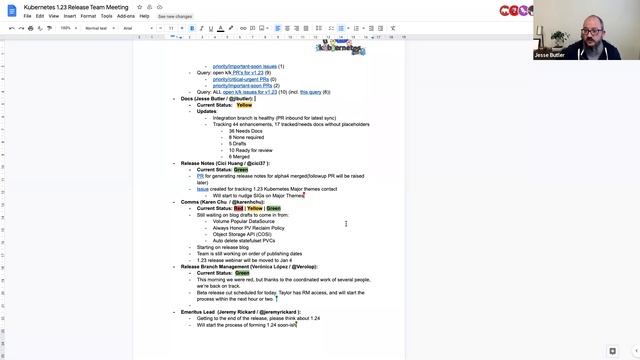Undo the last edit
Screen dimensions: 640x360
pyautogui.click(x=12, y=28)
